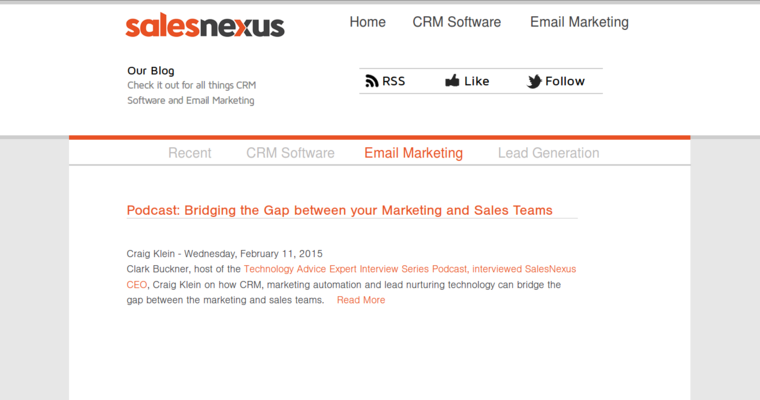Viewport: 760px width, 400px height.
Task: Open the Home menu item
Action: 367,22
